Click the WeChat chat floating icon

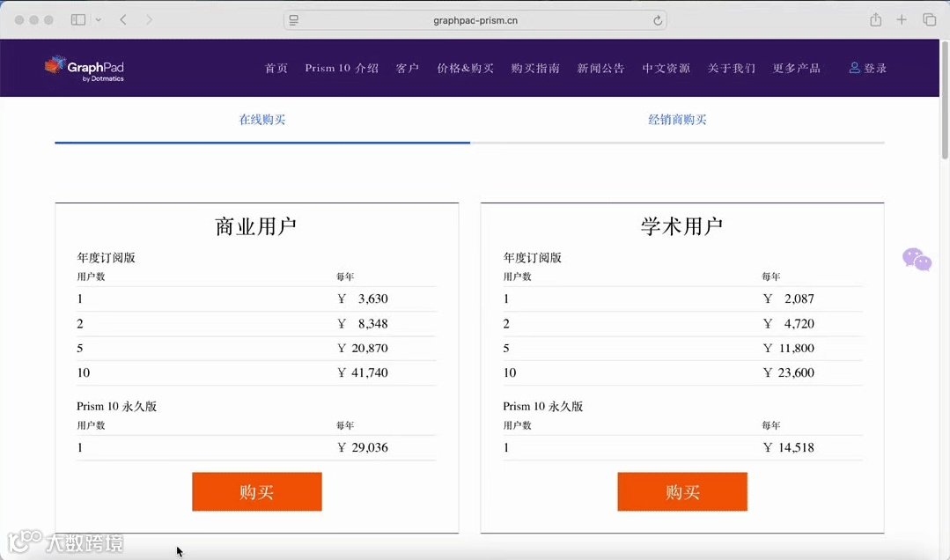coord(917,260)
